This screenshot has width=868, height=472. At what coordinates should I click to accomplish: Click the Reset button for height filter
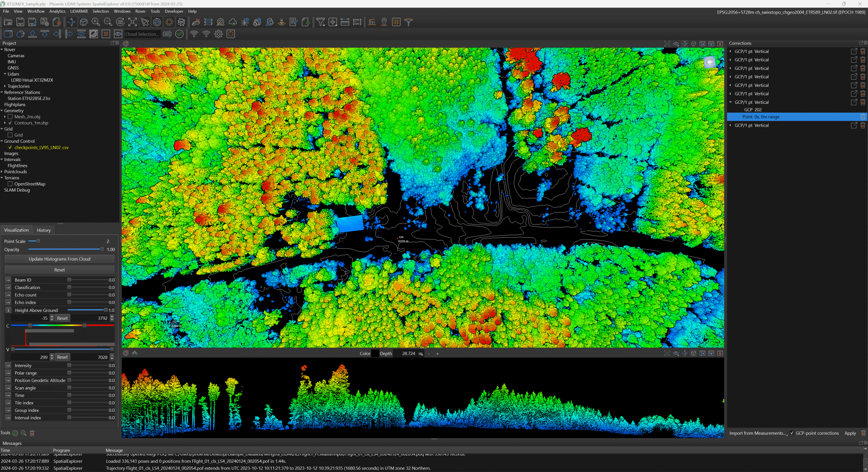coord(62,318)
